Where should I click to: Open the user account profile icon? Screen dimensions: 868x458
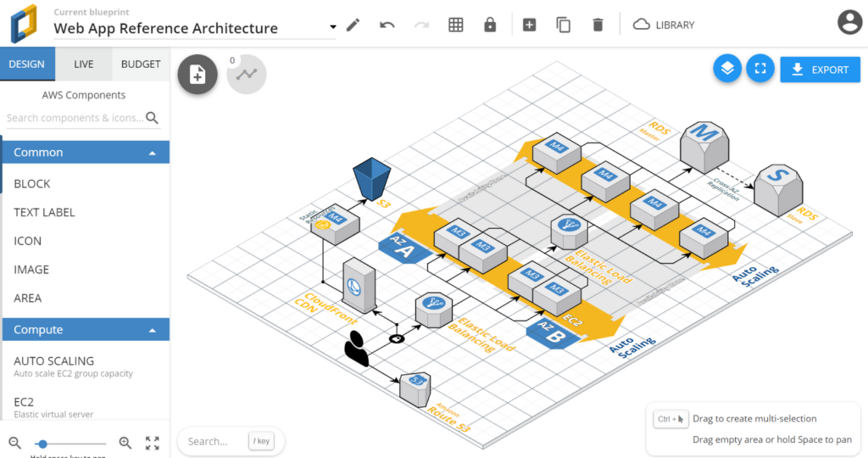849,23
